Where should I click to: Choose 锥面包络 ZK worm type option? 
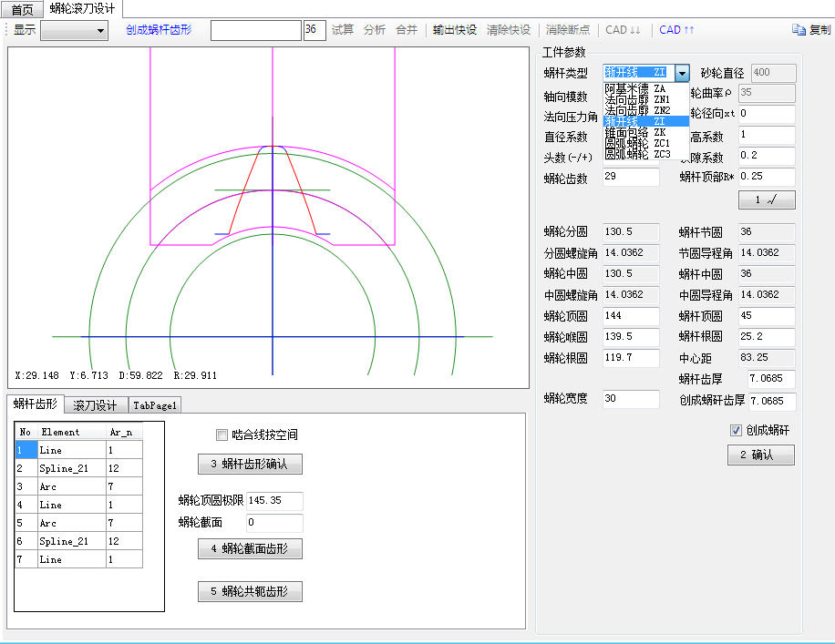636,132
